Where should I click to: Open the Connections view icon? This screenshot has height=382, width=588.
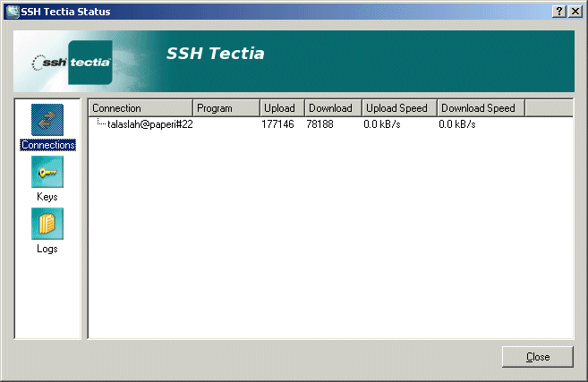[x=47, y=120]
